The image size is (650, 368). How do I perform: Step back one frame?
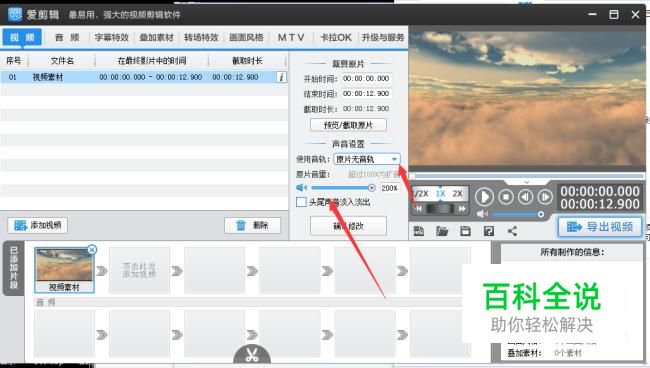point(526,196)
